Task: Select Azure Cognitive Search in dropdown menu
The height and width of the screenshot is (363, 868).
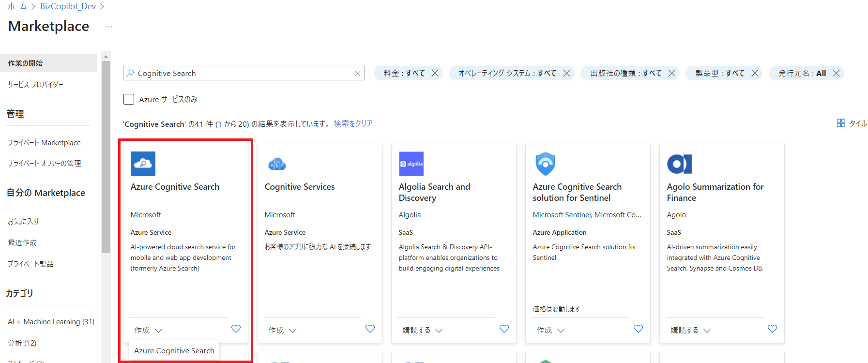Action: [x=174, y=350]
